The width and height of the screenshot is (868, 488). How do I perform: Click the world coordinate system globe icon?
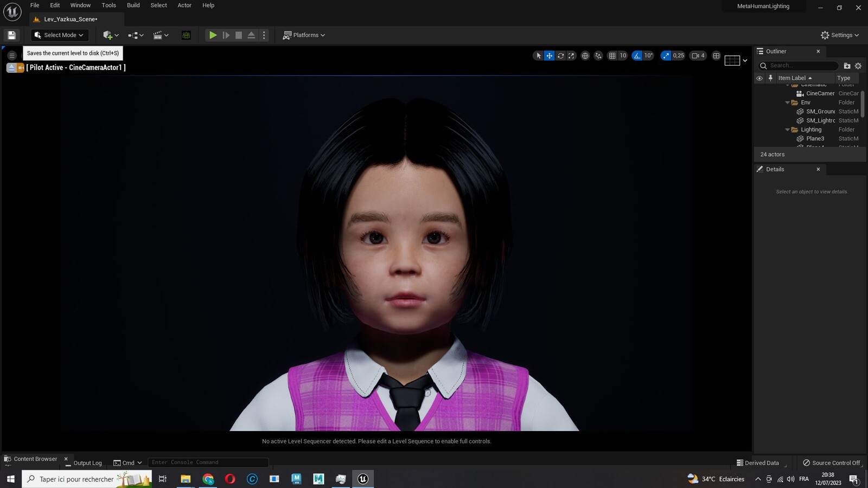pyautogui.click(x=585, y=55)
